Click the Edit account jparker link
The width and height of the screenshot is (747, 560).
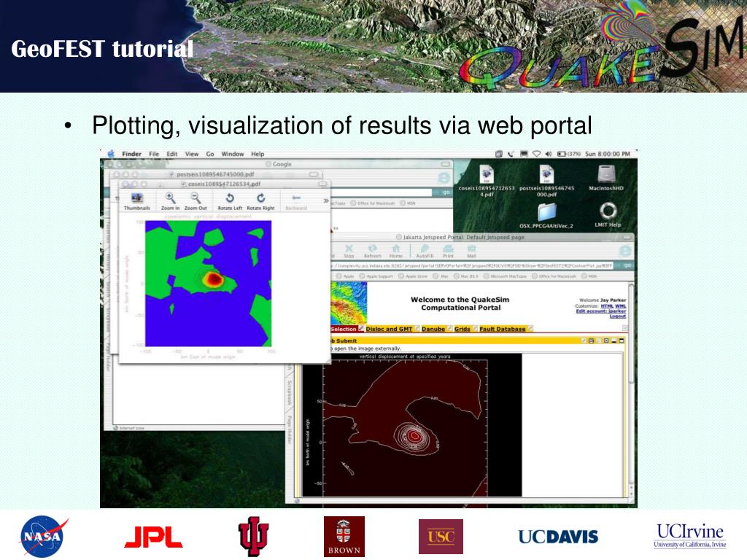pyautogui.click(x=601, y=311)
